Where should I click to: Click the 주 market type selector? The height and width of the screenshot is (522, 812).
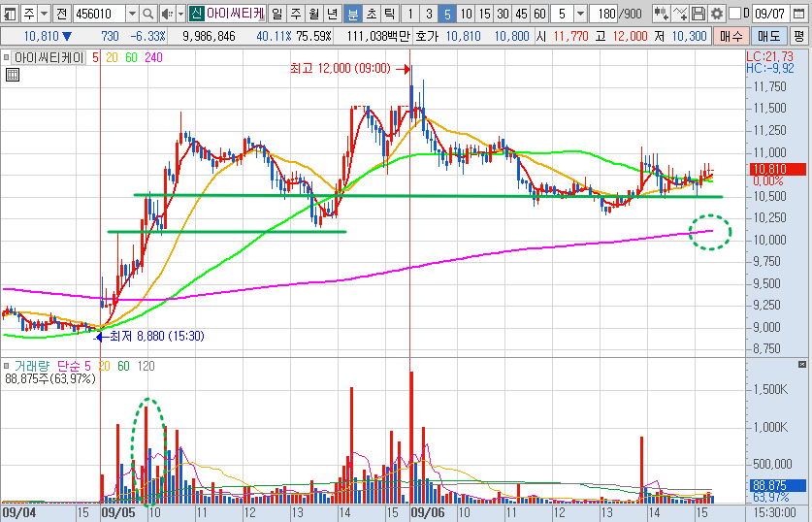coord(29,14)
